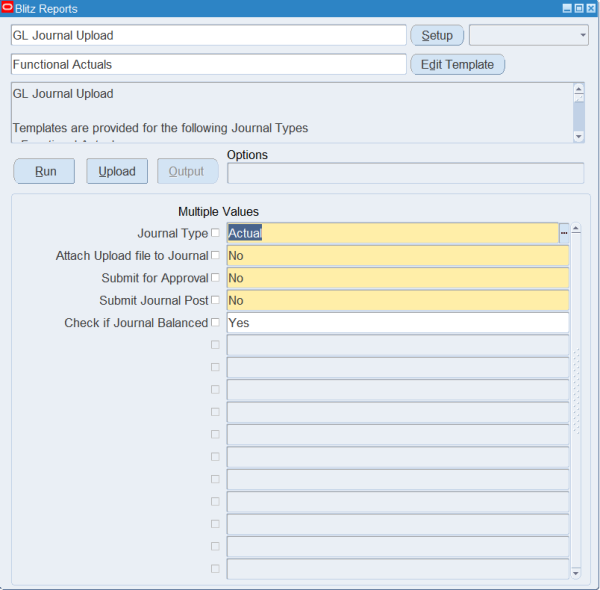
Task: Click the GL Journal Upload report name field
Action: point(209,35)
